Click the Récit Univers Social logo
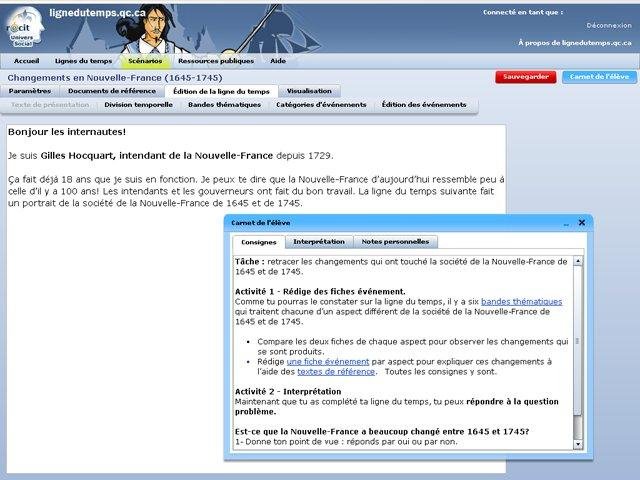The image size is (640, 480). click(x=24, y=28)
